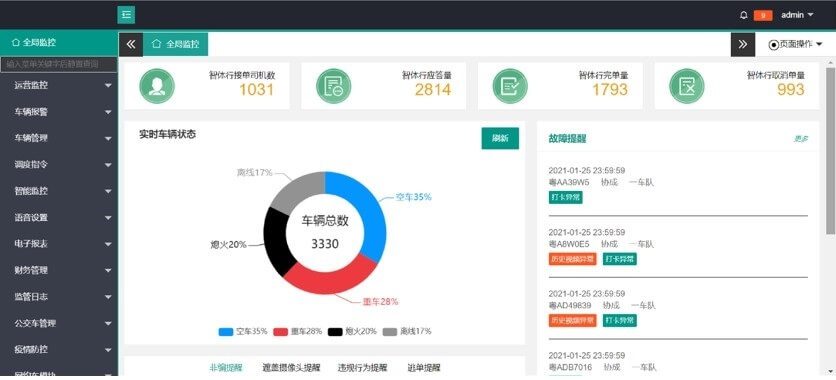The width and height of the screenshot is (836, 380).
Task: Toggle the sidebar collapse hamburger icon
Action: (x=126, y=15)
